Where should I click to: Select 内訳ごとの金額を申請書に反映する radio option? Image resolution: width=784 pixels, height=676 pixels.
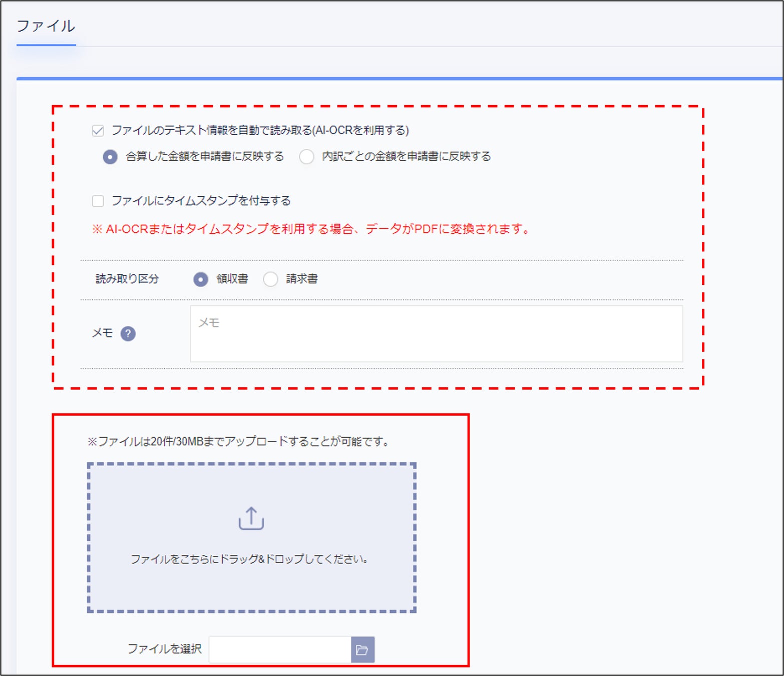tap(306, 157)
